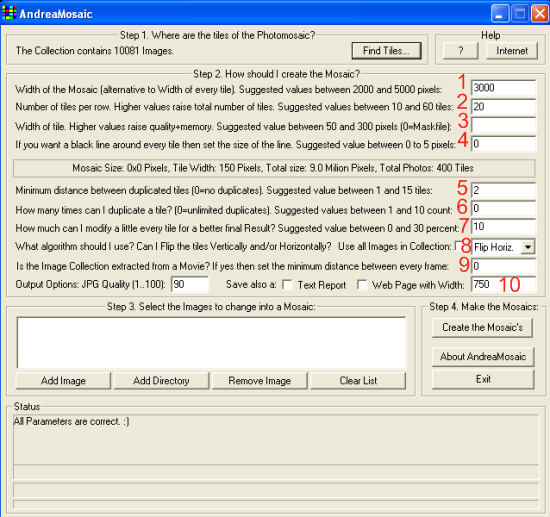Screen dimensions: 550x517
Task: Click the Exit button
Action: coord(483,380)
